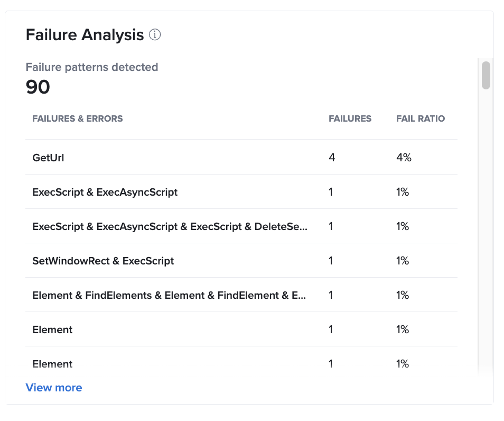
Task: Open the truncated row ending in DeleteSe…
Action: 170,226
